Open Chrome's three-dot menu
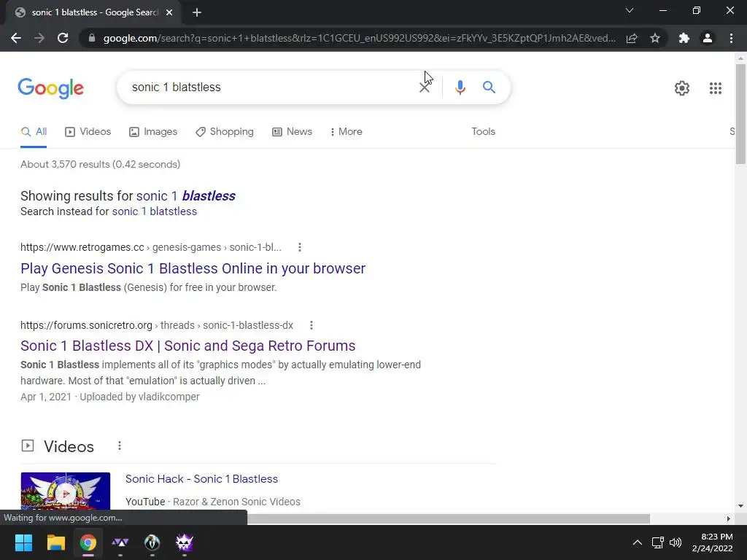This screenshot has height=560, width=747. (x=731, y=38)
